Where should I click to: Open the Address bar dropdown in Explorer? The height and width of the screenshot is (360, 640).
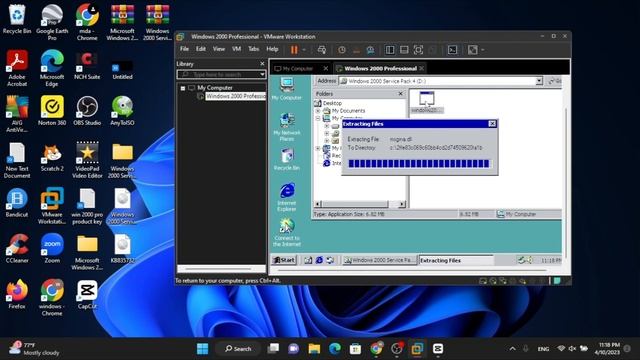[539, 81]
